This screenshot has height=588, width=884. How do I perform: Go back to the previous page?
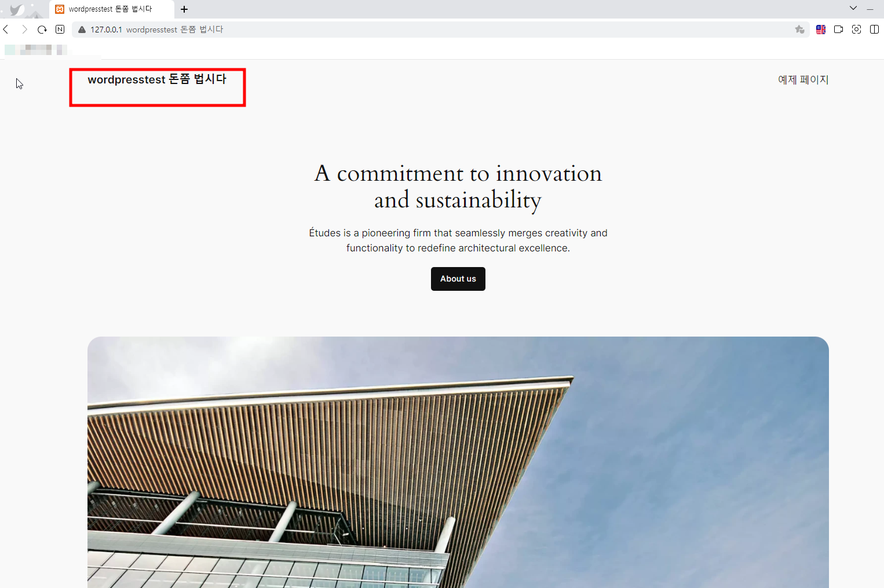[x=6, y=30]
